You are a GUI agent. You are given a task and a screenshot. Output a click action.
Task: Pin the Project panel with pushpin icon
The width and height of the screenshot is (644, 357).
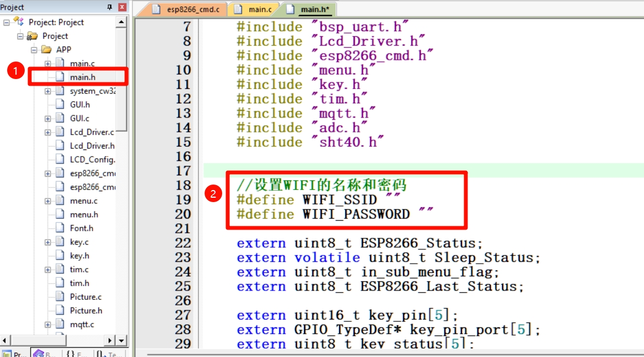(109, 7)
